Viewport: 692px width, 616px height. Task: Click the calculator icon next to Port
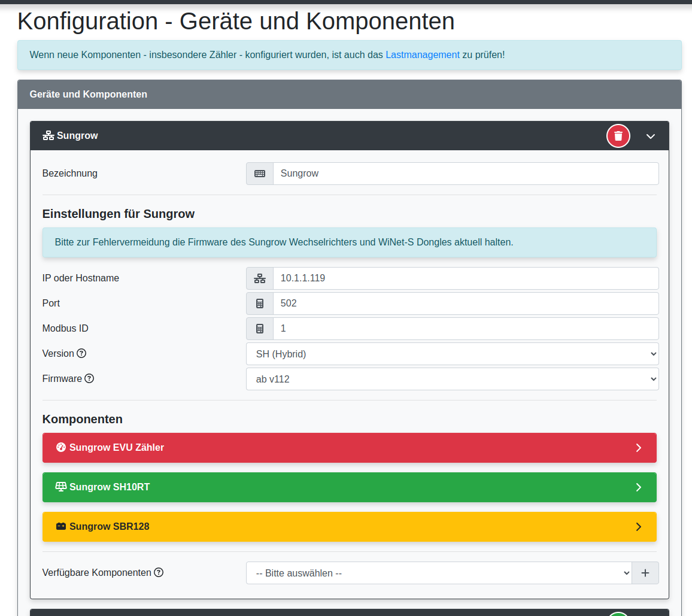(259, 303)
